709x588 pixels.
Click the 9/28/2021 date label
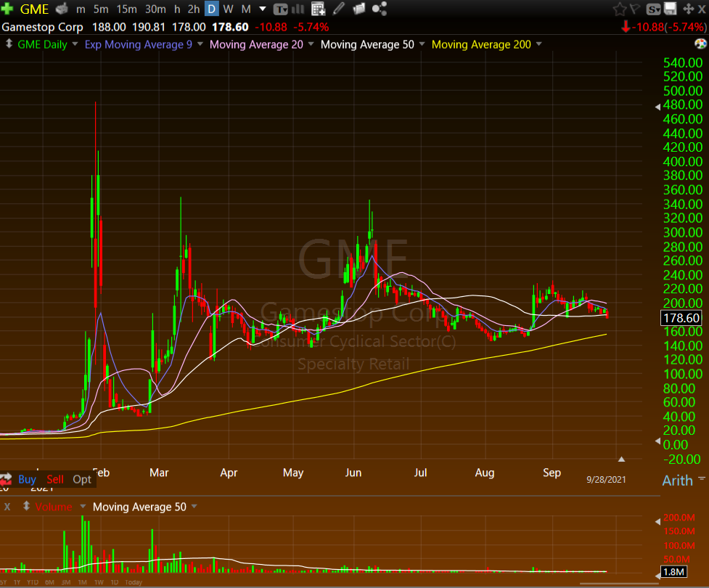pos(607,479)
